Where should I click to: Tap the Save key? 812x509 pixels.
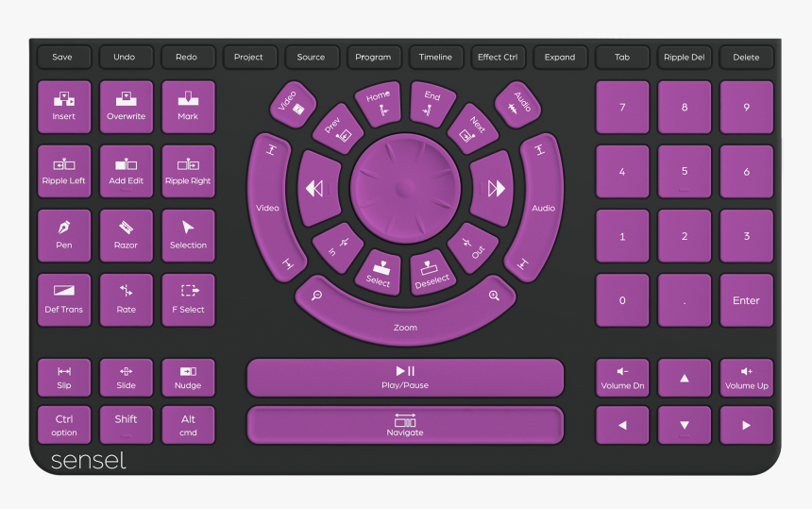[63, 57]
